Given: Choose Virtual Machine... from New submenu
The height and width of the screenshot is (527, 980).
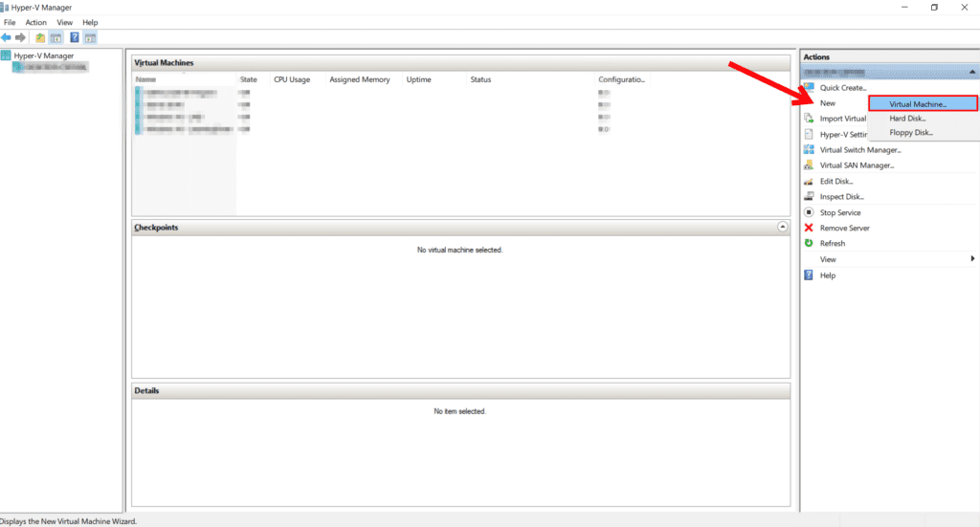Looking at the screenshot, I should (x=924, y=103).
